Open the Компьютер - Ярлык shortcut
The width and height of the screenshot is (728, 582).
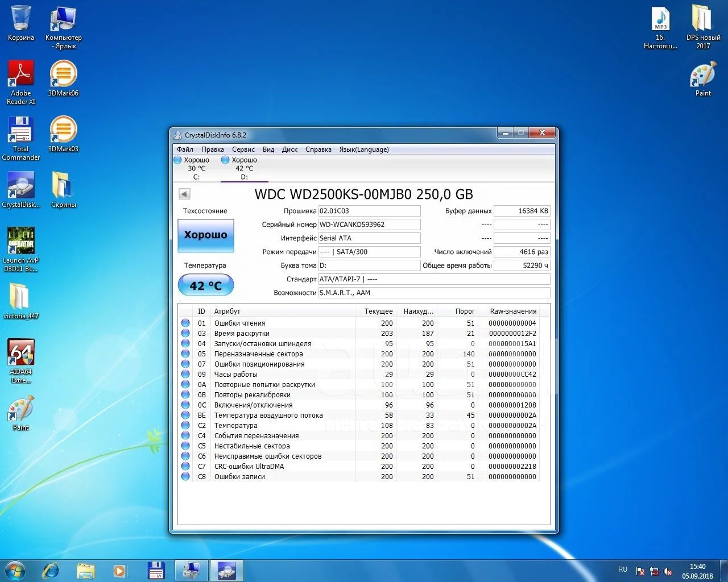[63, 27]
